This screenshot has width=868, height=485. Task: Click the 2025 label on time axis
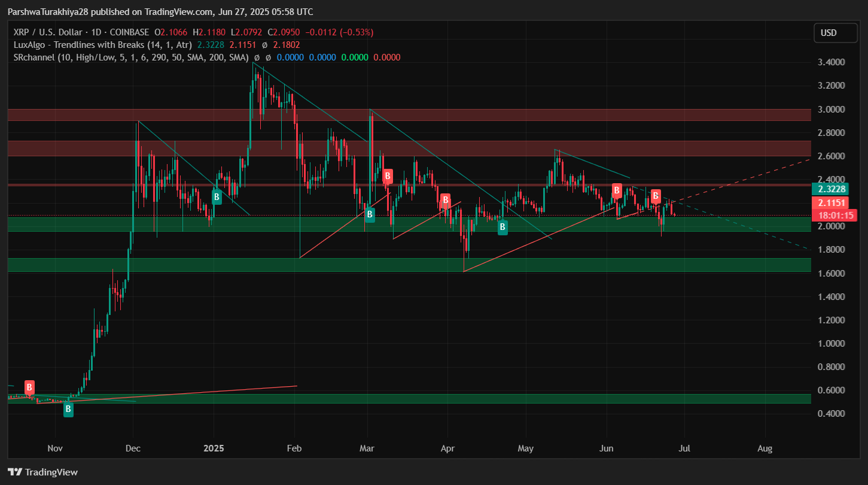pyautogui.click(x=214, y=448)
